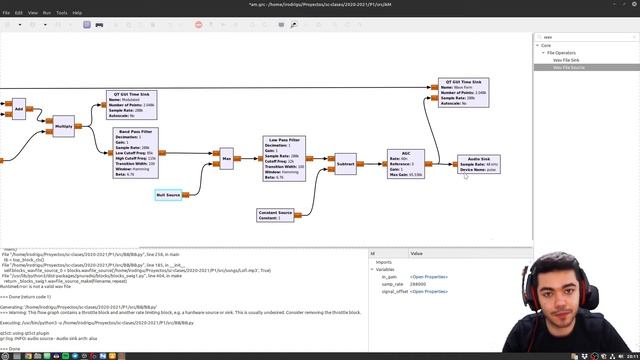640x360 pixels.
Task: Open the dropdown arrow beside the New icon
Action: tap(20, 25)
